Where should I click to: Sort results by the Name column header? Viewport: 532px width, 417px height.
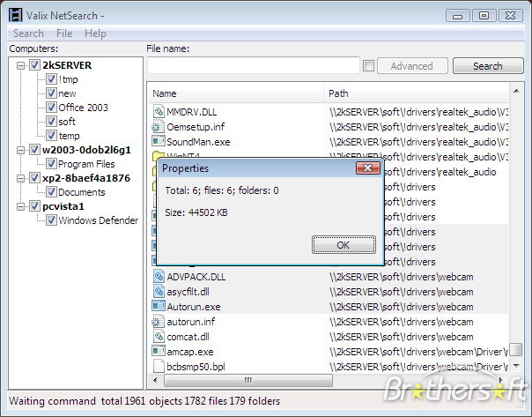(x=235, y=93)
